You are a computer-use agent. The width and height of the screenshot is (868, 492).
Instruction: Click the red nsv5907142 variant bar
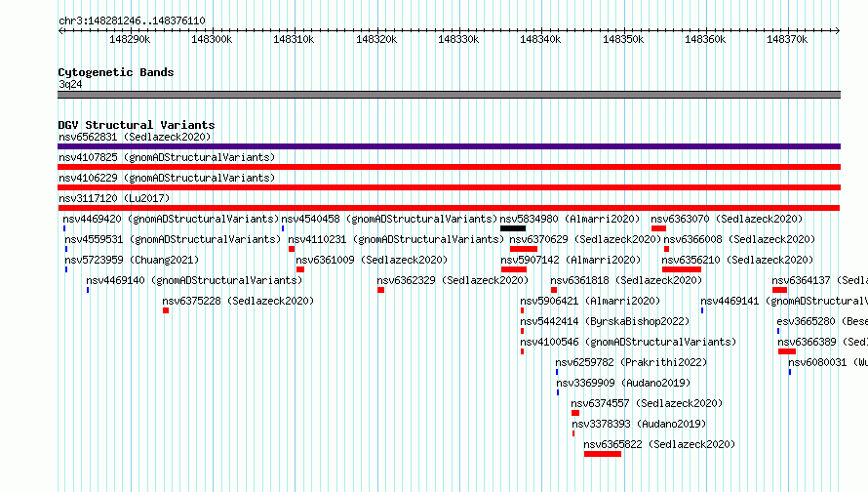tap(514, 269)
